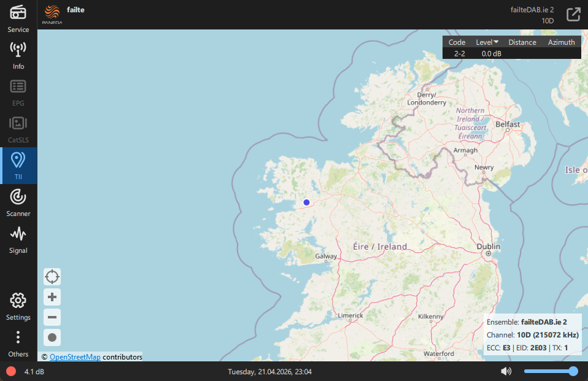Click the blue transmitter marker on map
Screen dimensions: 588x381
tap(306, 202)
